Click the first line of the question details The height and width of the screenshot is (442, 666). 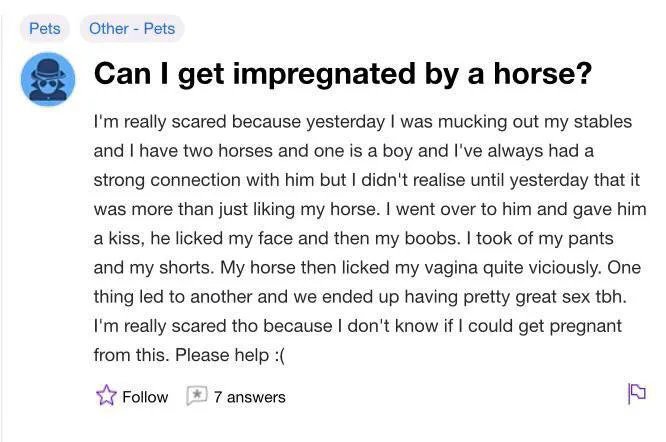coord(362,122)
